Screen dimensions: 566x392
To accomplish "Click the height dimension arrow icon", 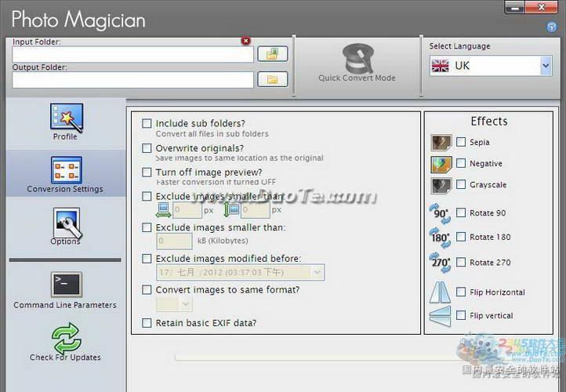I will click(x=231, y=209).
